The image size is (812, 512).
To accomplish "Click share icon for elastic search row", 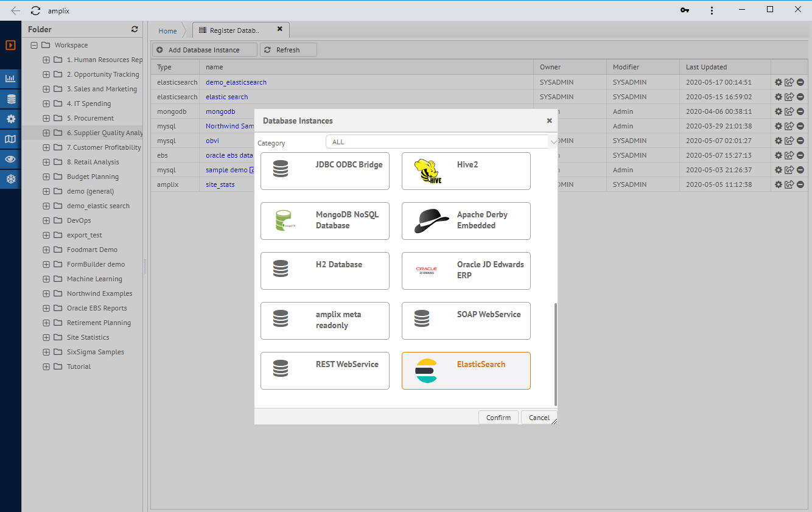I will point(789,97).
